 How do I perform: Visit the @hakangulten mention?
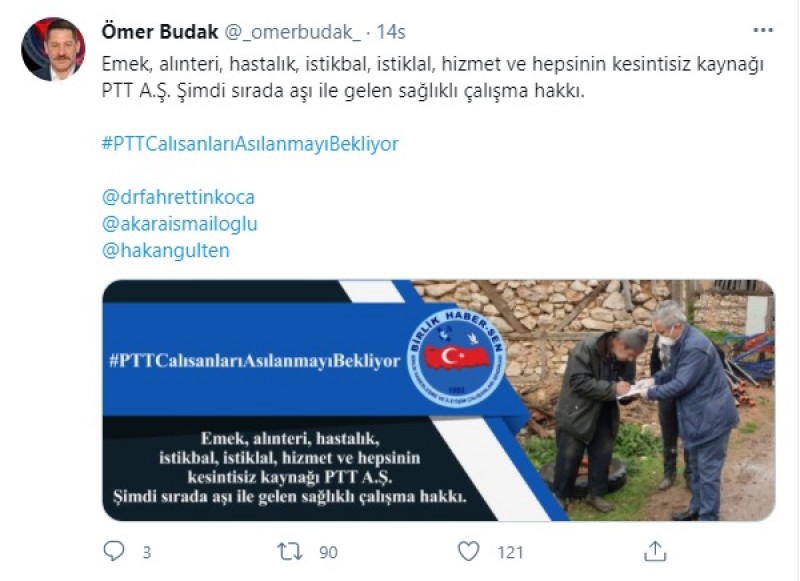[x=166, y=250]
